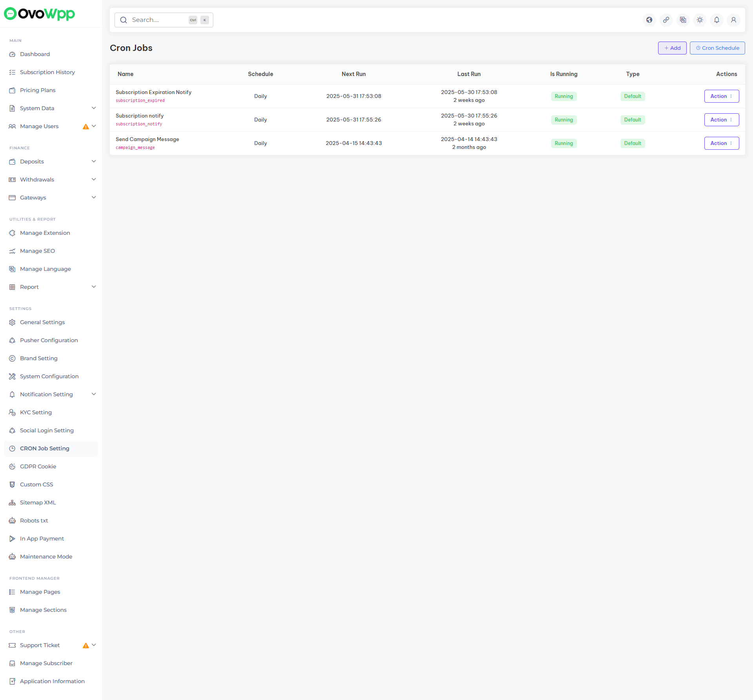This screenshot has height=700, width=753.
Task: Open the GDPR Cookie settings page
Action: 38,466
